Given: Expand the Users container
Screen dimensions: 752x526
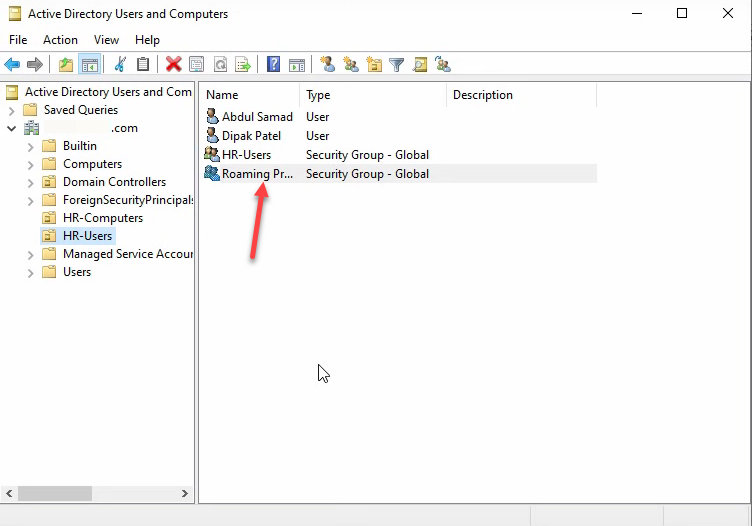Looking at the screenshot, I should 31,273.
